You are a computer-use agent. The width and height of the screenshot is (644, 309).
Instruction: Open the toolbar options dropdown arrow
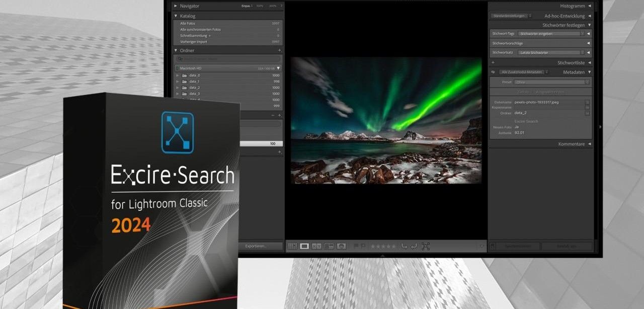(x=481, y=246)
